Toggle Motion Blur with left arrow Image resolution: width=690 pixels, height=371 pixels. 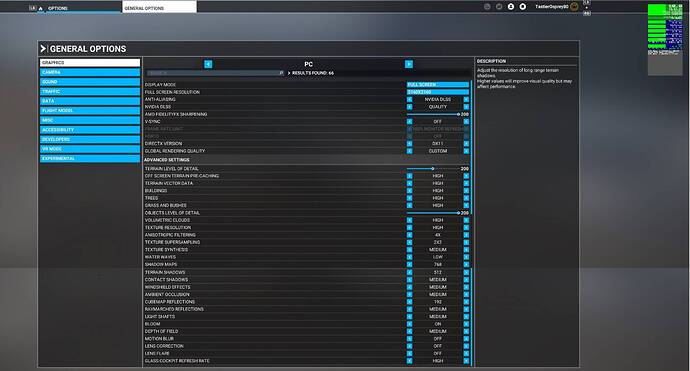(x=410, y=339)
